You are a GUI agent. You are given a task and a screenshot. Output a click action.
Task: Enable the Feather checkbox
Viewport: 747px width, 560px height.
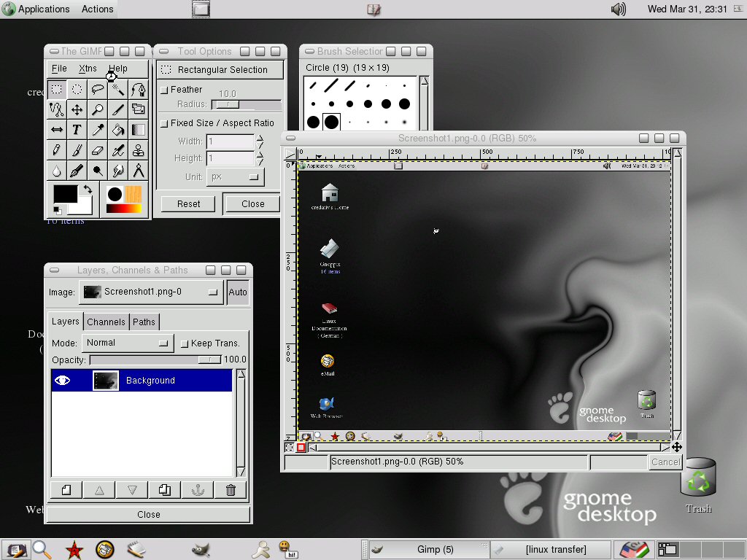pyautogui.click(x=164, y=90)
